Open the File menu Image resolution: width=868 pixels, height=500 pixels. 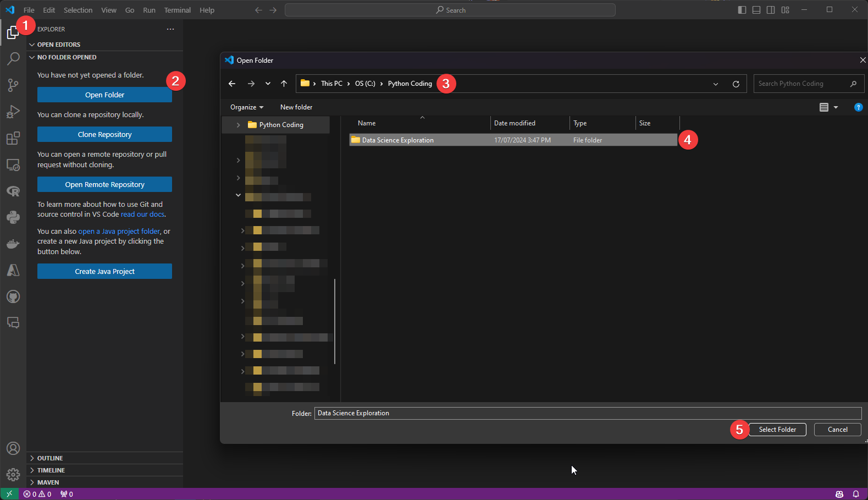tap(29, 10)
